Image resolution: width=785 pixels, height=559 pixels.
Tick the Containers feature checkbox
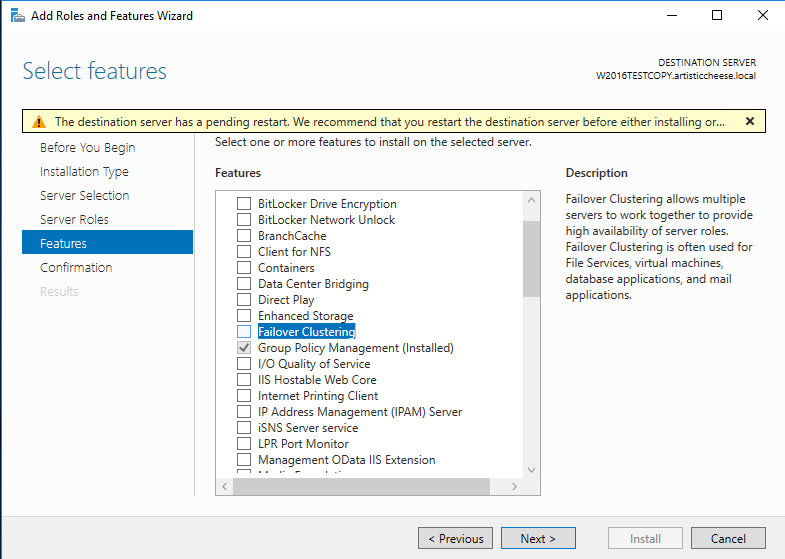pyautogui.click(x=244, y=268)
